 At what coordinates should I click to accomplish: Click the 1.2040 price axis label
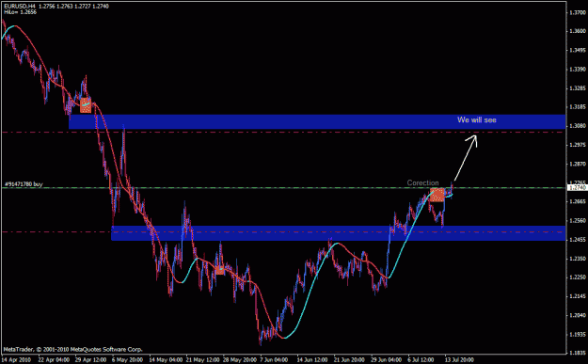pyautogui.click(x=577, y=315)
